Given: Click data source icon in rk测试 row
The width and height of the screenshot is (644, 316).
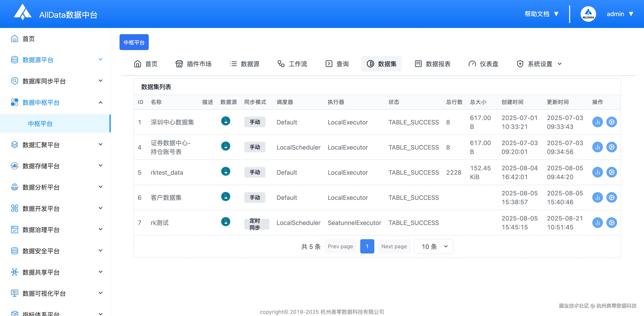Looking at the screenshot, I should (225, 222).
